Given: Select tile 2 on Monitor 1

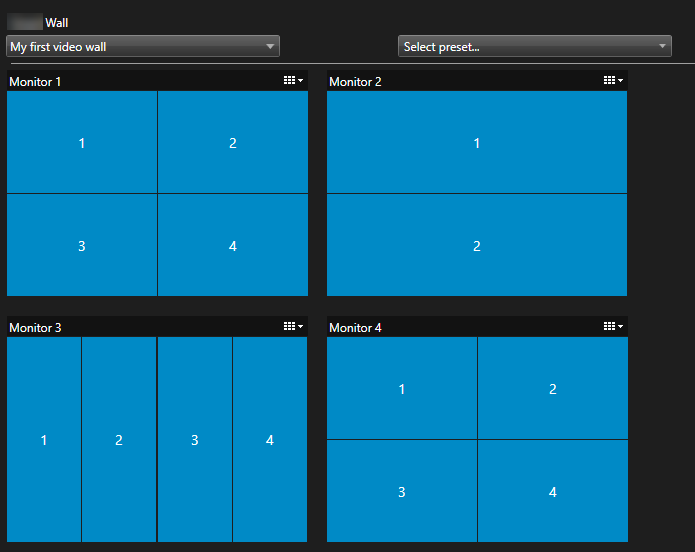Looking at the screenshot, I should tap(233, 143).
